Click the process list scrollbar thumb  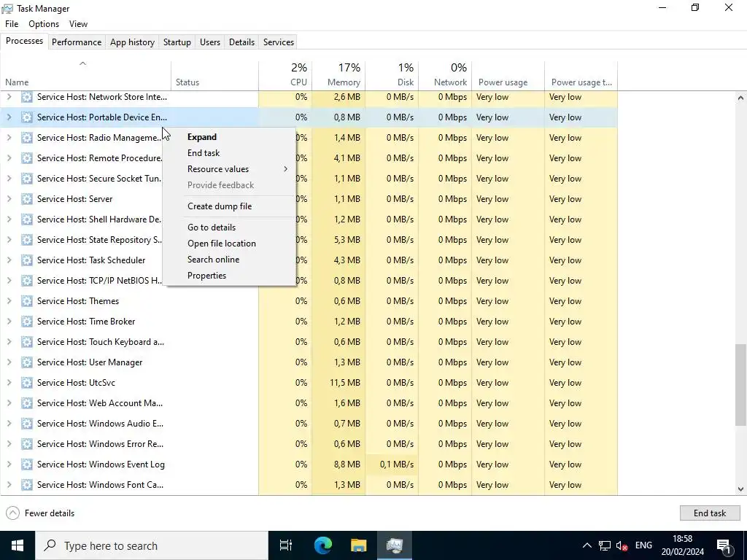[x=740, y=384]
